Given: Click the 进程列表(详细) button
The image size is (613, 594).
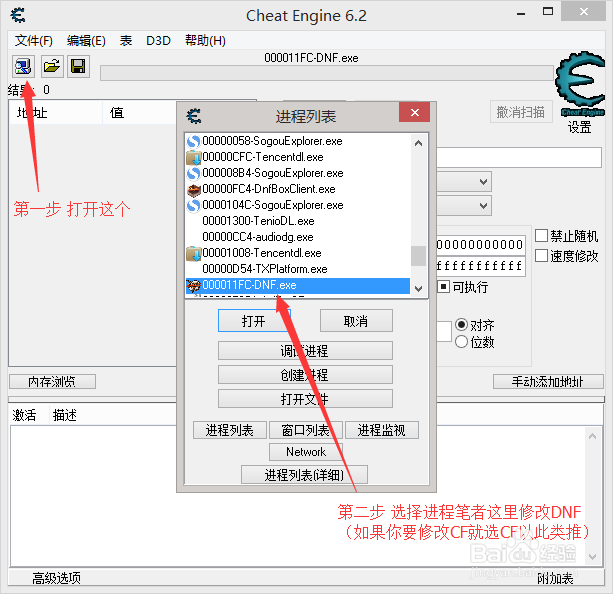Looking at the screenshot, I should tap(304, 475).
